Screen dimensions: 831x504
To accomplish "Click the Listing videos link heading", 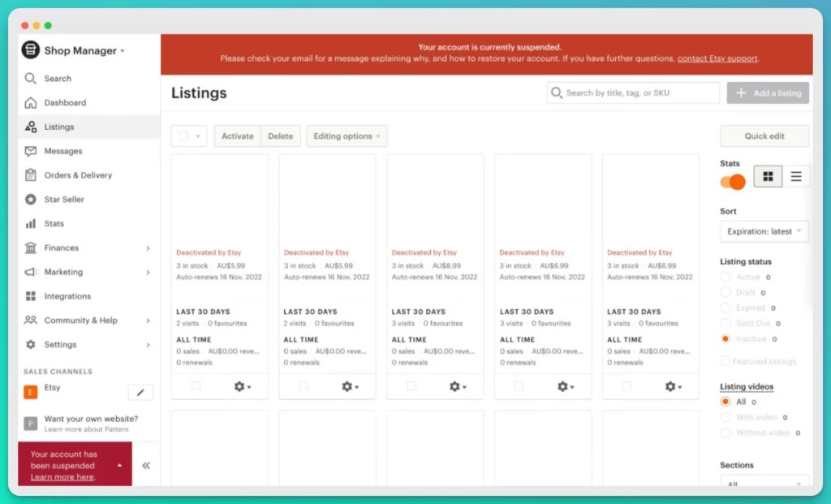I will [747, 386].
